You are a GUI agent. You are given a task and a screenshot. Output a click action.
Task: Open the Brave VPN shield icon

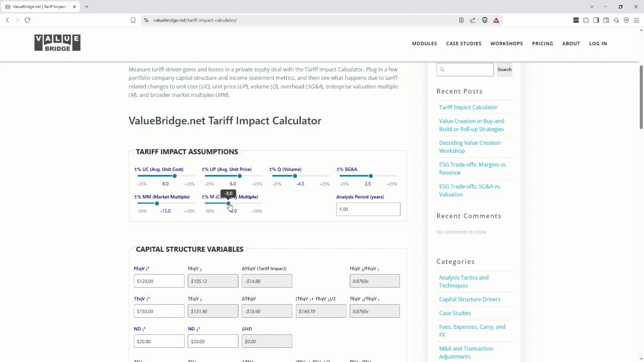pyautogui.click(x=626, y=20)
